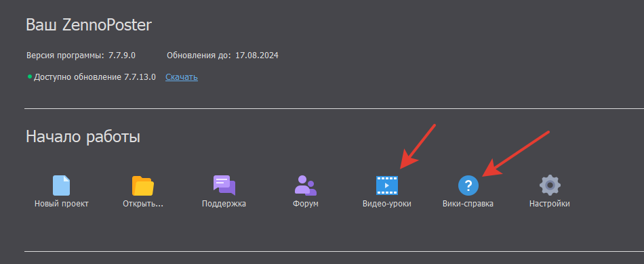Click the Доступно обновление 7.7.13.0 notice

point(95,77)
